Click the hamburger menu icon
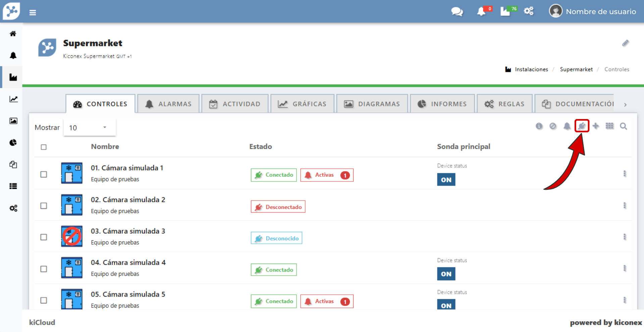The image size is (644, 332). tap(33, 13)
